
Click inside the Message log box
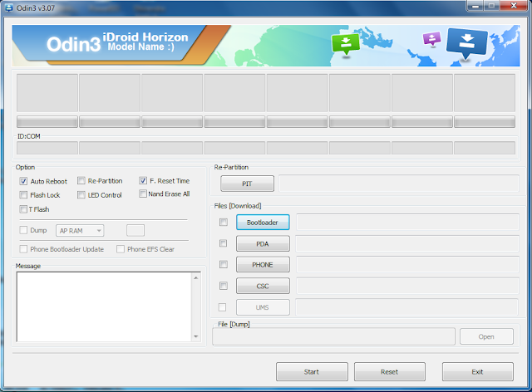(104, 307)
